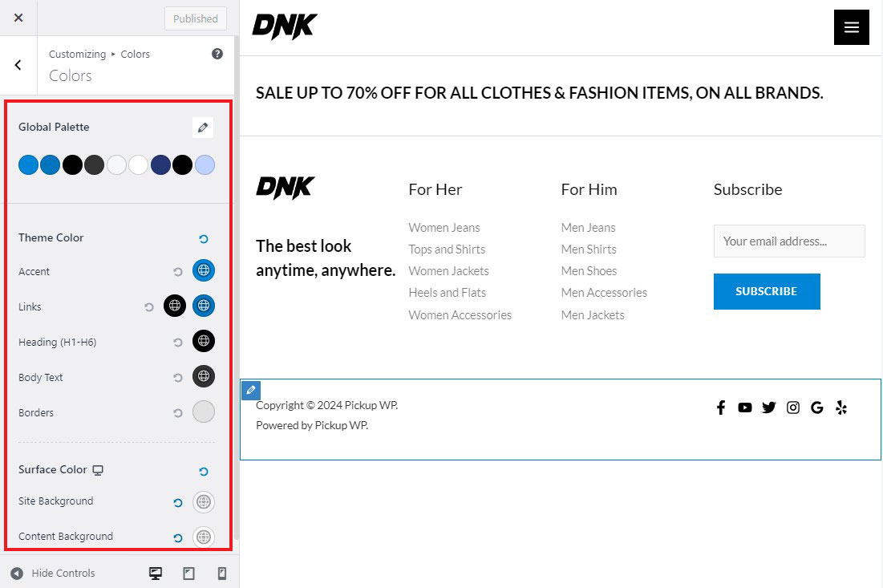
Task: Open the Women Jackets link
Action: (x=449, y=271)
